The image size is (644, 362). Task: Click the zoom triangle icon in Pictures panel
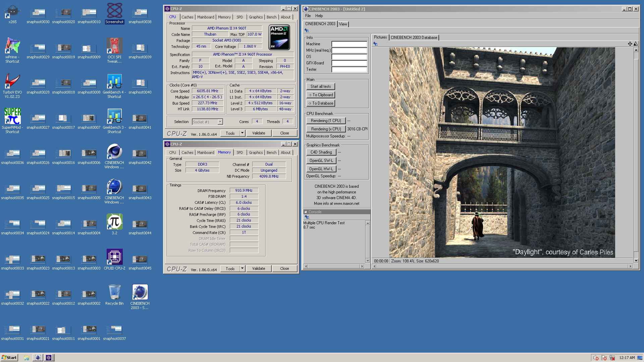[x=636, y=44]
